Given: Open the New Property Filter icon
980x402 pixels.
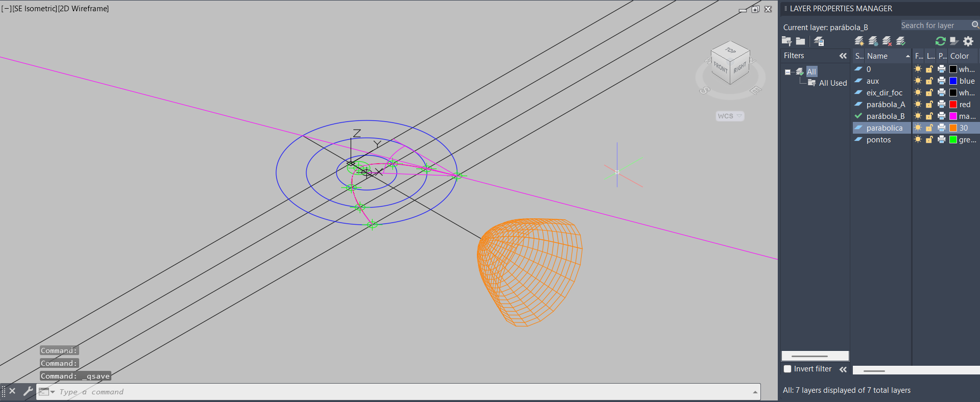Looking at the screenshot, I should coord(786,41).
